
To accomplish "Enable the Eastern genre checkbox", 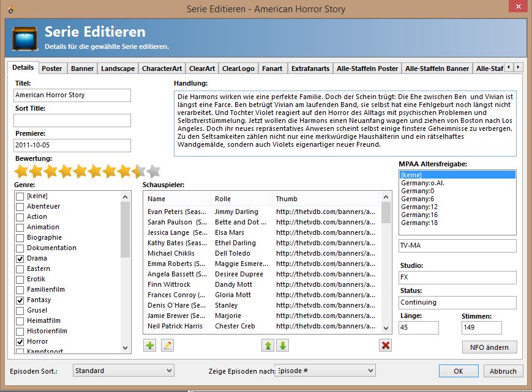I will coord(20,269).
